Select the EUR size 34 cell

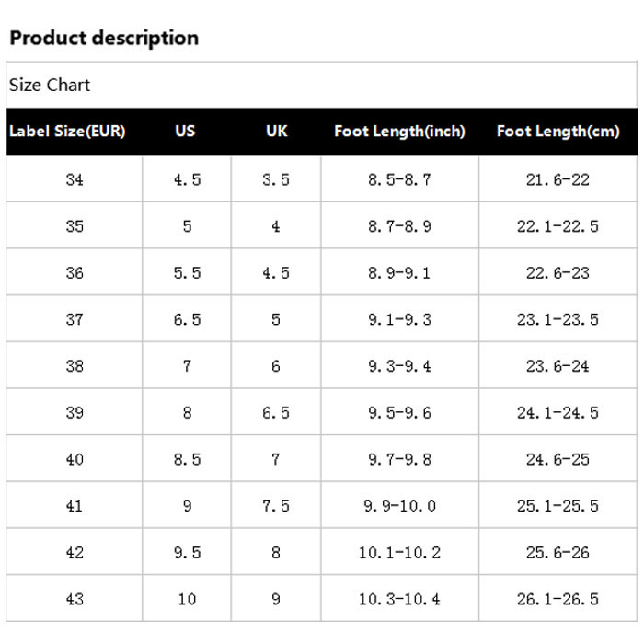point(75,179)
